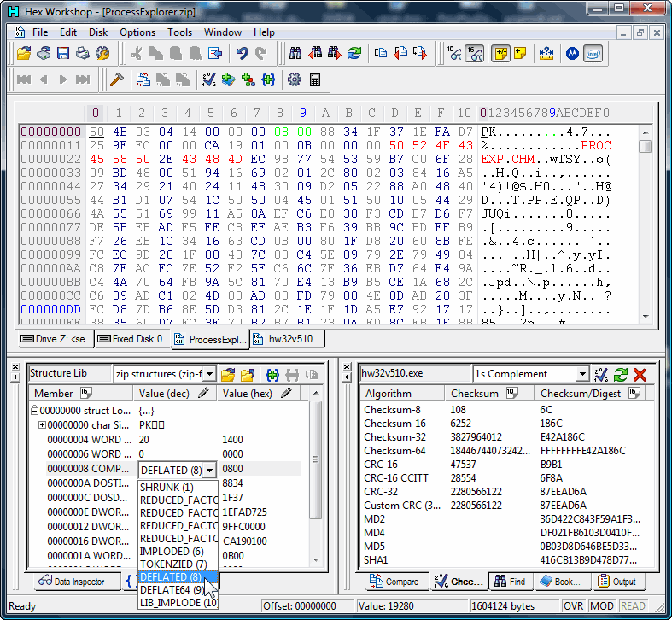Go to next compare difference

pos(420,54)
